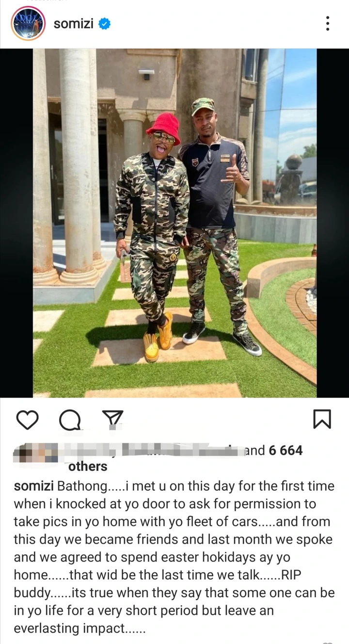
Task: Tap "others" to see who liked
Action: [x=88, y=467]
